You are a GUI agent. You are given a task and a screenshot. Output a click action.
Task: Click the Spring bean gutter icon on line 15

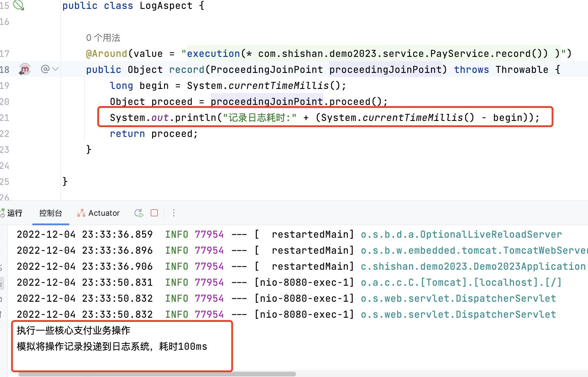pos(18,5)
